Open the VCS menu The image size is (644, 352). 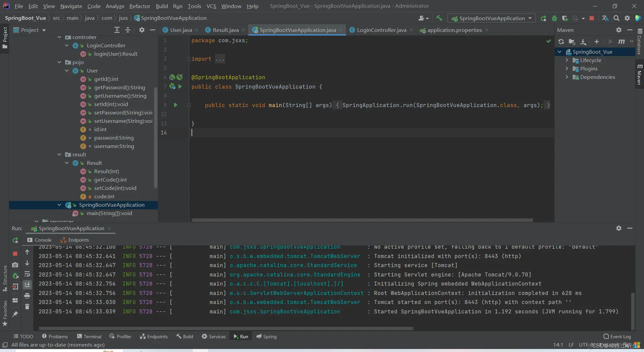point(211,6)
